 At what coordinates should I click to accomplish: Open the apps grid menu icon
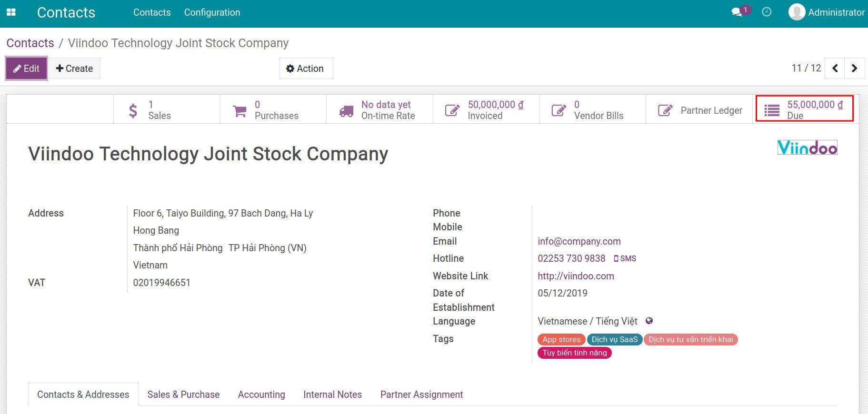tap(11, 12)
